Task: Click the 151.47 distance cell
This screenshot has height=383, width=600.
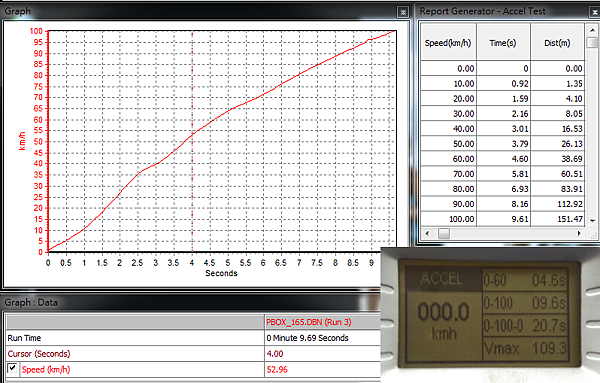Action: point(558,219)
